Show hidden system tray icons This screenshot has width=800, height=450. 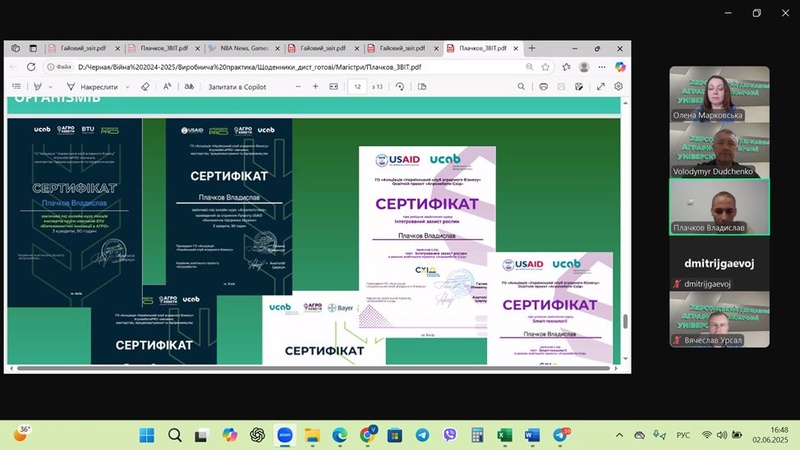619,435
